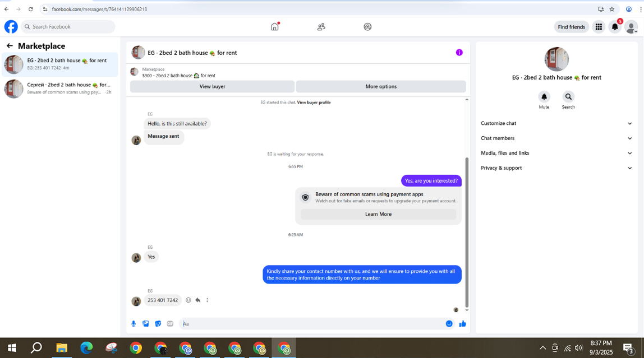Click the browser reload icon
This screenshot has width=644, height=358.
(x=30, y=9)
